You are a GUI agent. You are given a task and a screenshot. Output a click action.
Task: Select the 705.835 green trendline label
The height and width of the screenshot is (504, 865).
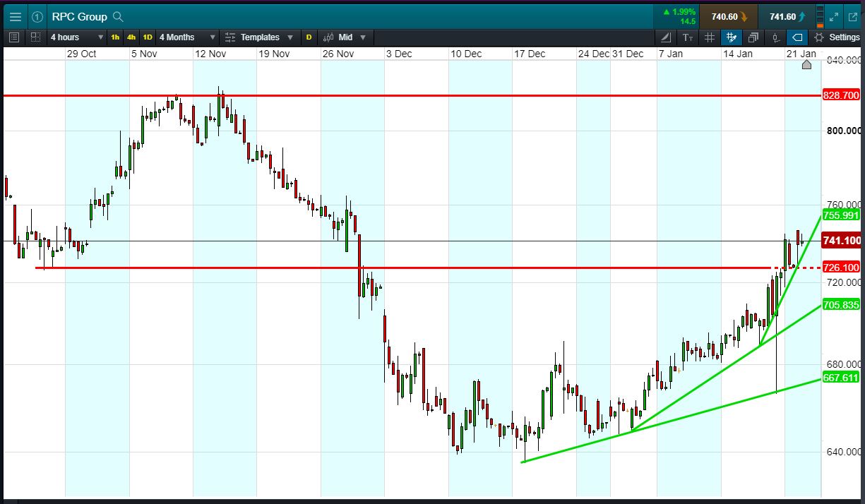pyautogui.click(x=842, y=305)
